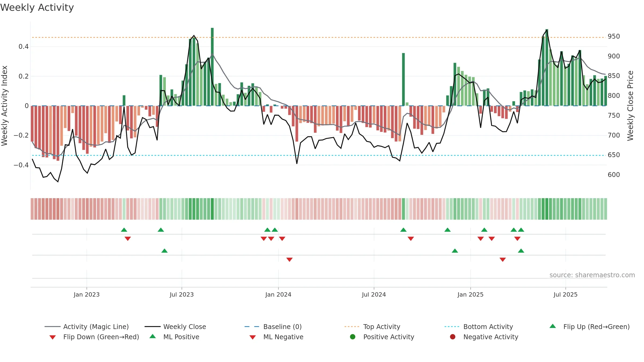Click the Weekly Close legend entry
The width and height of the screenshot is (644, 362).
click(175, 327)
